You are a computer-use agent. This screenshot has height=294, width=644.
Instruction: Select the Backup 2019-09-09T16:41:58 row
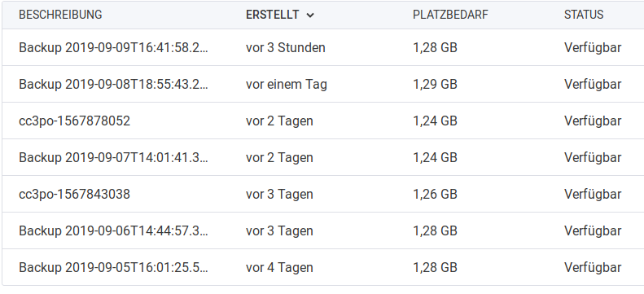point(323,47)
